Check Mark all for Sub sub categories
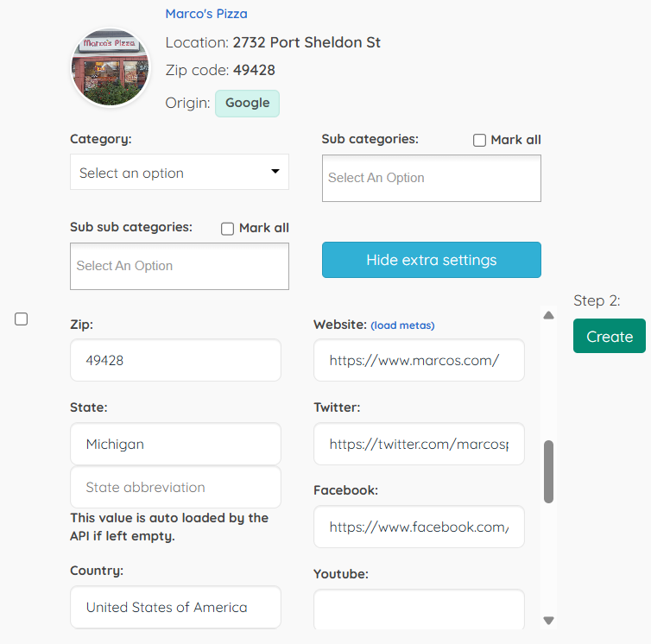This screenshot has height=644, width=651. pos(228,229)
